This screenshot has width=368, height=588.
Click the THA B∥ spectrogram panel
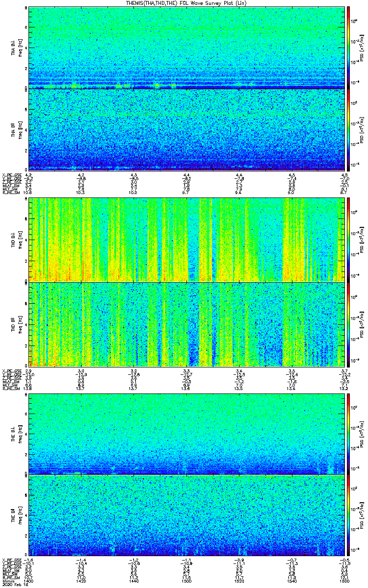point(187,129)
